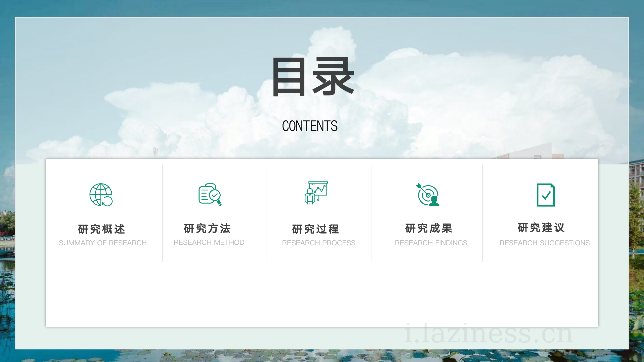This screenshot has width=644, height=362.
Task: Click RESEARCH METHOD subtitle text
Action: click(x=209, y=242)
